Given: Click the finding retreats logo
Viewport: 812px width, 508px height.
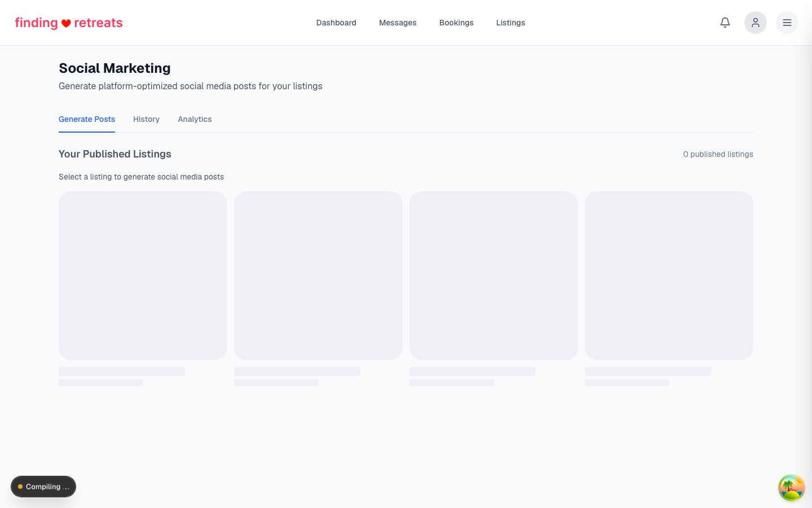Looking at the screenshot, I should pos(69,23).
